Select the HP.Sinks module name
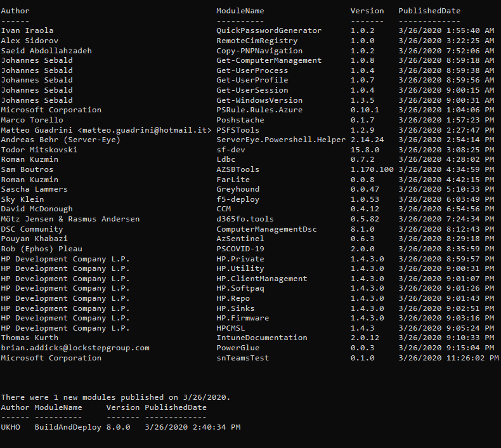Viewport: 501px width, 448px height. coord(235,308)
